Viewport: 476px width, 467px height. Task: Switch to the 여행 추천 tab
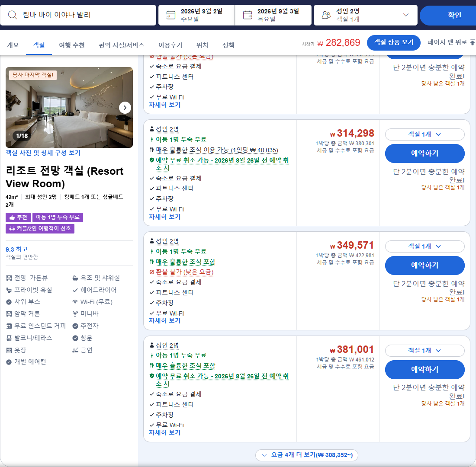pyautogui.click(x=72, y=45)
